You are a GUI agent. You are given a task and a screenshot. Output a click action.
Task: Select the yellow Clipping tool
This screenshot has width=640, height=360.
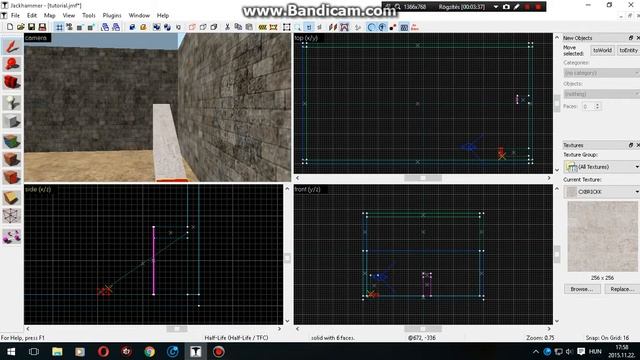[x=11, y=197]
